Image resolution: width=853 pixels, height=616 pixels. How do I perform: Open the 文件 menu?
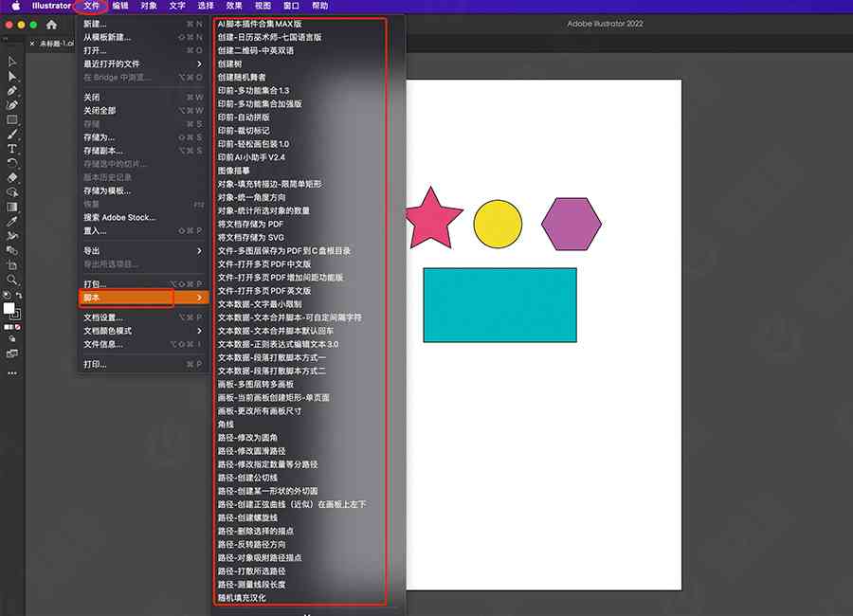91,6
